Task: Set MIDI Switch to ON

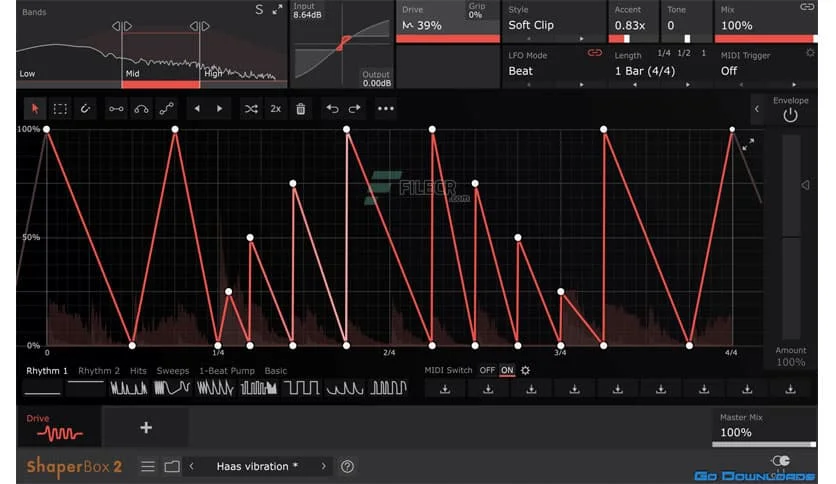Action: click(x=507, y=370)
